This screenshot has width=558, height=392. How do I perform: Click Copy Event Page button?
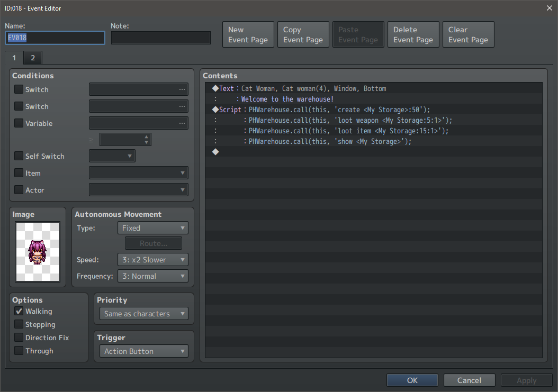click(x=303, y=34)
